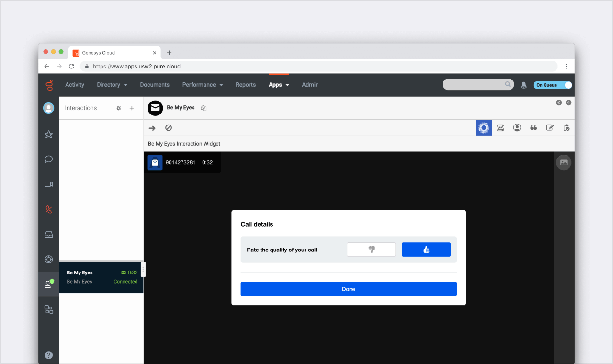
Task: Click the notification bell icon
Action: (523, 85)
